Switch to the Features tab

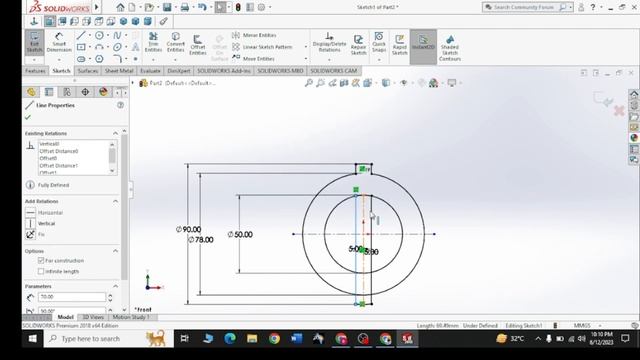[x=35, y=71]
